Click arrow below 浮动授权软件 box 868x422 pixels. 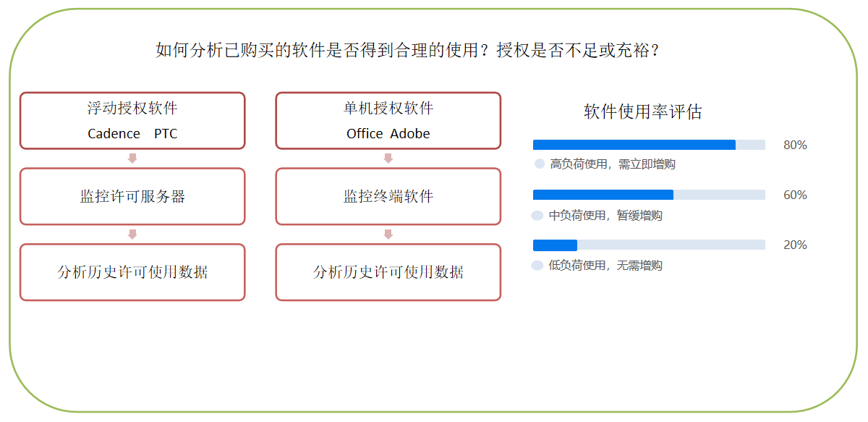(x=132, y=159)
